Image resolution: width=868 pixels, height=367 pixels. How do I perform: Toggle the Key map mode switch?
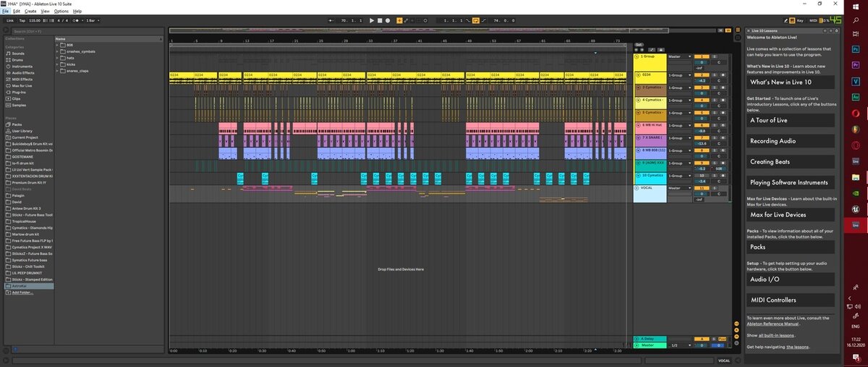click(x=800, y=20)
